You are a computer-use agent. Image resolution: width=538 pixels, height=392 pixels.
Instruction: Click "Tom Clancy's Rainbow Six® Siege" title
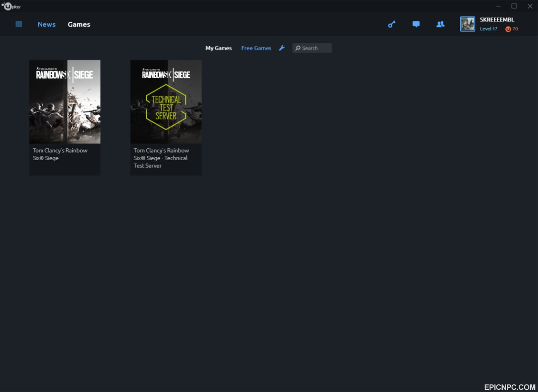(60, 154)
